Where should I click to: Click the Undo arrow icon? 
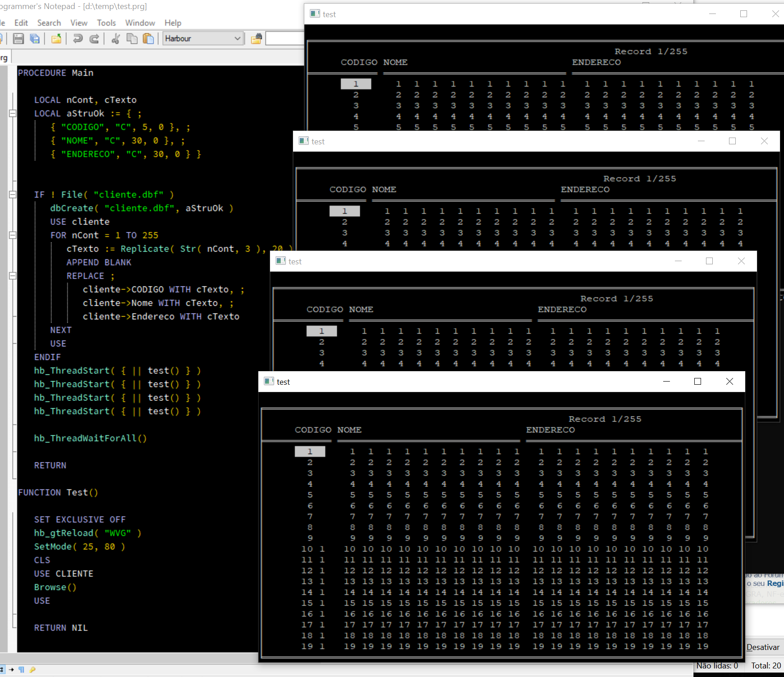pos(78,39)
